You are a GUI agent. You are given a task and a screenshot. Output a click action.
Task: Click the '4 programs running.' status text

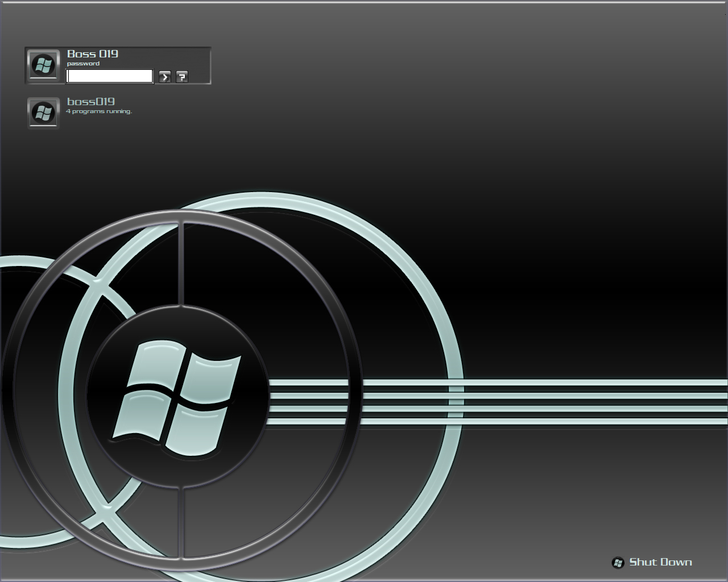(x=99, y=111)
